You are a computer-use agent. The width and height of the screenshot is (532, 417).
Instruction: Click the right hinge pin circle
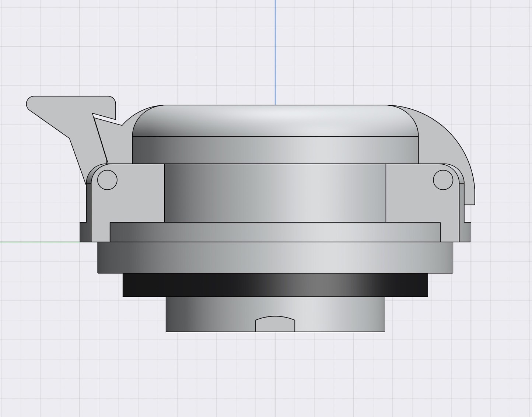[443, 180]
